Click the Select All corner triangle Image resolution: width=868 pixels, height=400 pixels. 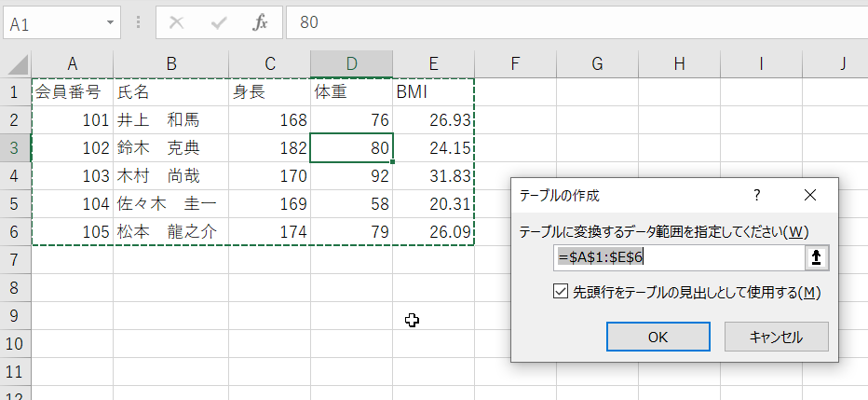[17, 64]
